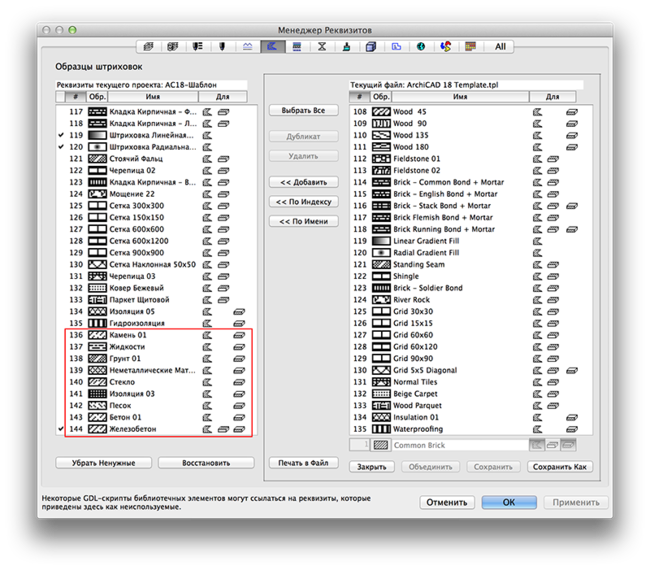Click the pattern preview of Radial Gradient Fill
Image resolution: width=650 pixels, height=570 pixels.
tap(381, 253)
